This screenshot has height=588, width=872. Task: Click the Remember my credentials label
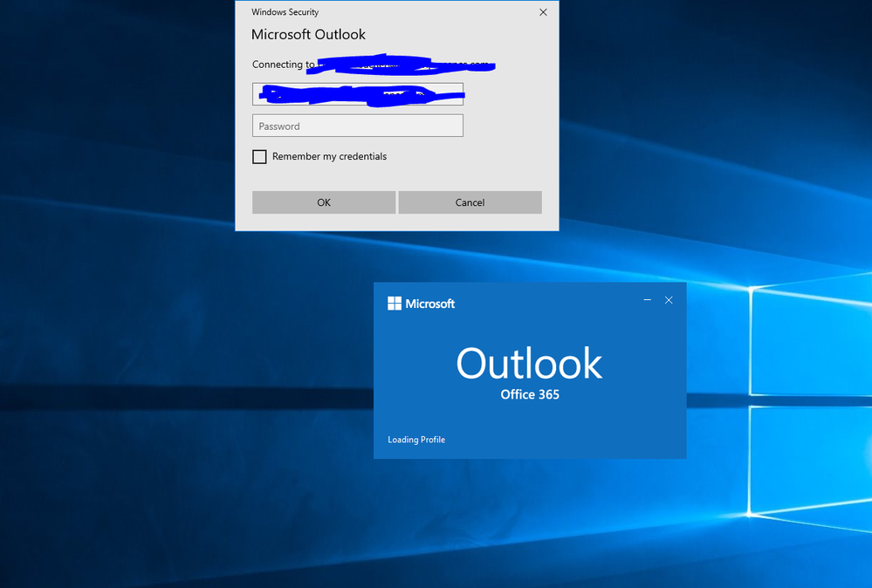pos(329,156)
